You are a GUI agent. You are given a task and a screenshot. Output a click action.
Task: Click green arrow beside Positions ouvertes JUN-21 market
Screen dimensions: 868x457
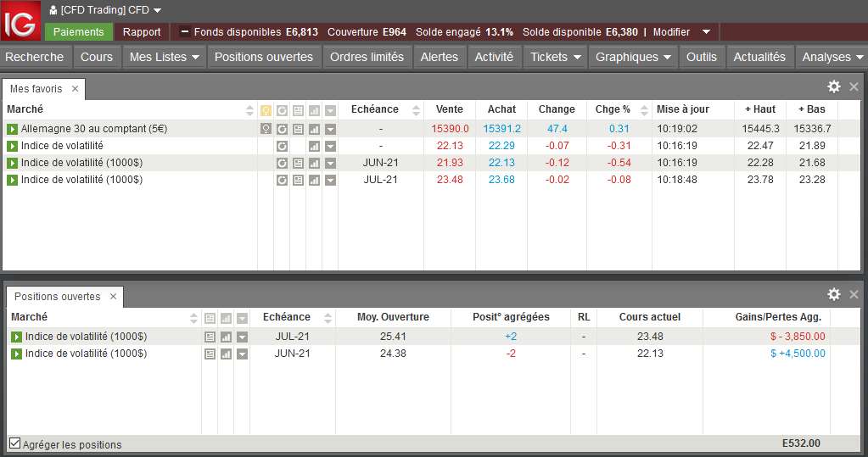point(17,354)
